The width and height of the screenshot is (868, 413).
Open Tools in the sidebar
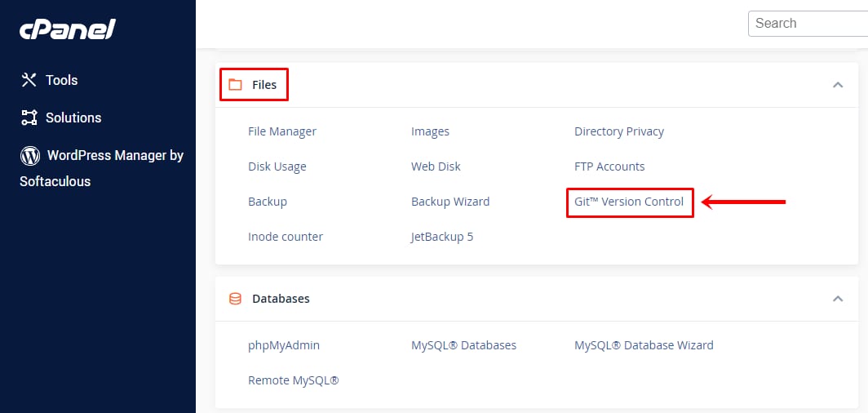click(x=61, y=80)
